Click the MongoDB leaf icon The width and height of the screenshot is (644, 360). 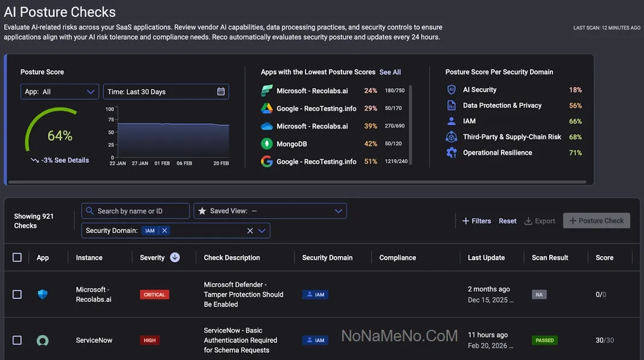[x=267, y=144]
